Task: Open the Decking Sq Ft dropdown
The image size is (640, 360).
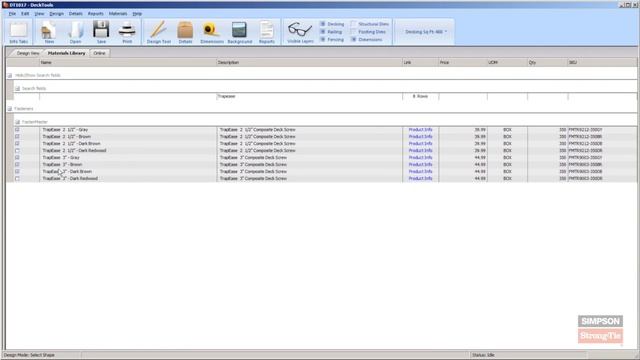Action: click(425, 32)
